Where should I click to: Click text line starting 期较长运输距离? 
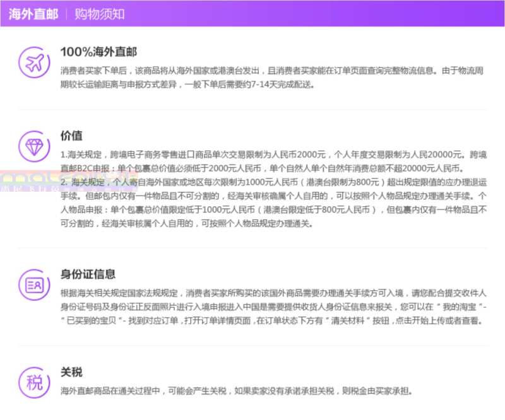187,85
